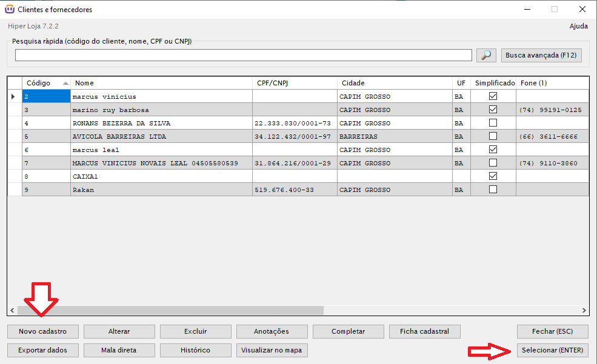Select MARCUS VINICIUS NOVAIS LEAL 04505580539 cell
The width and height of the screenshot is (597, 364).
click(161, 163)
